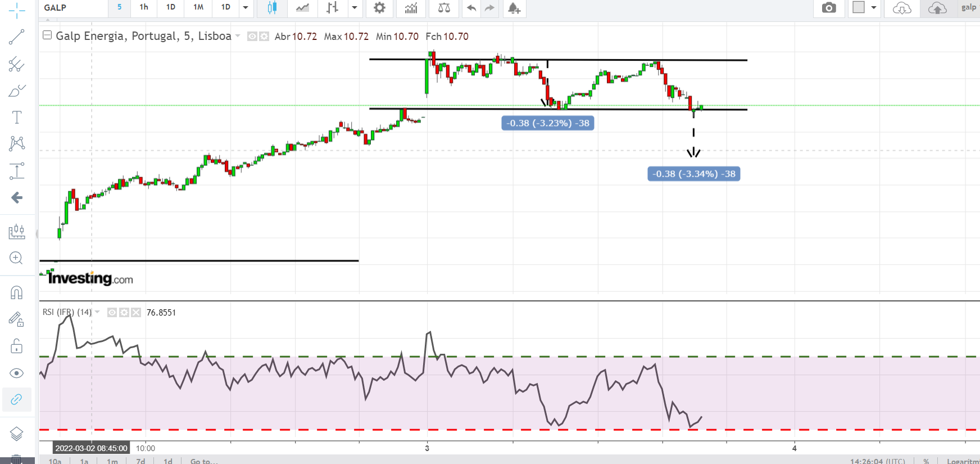
Task: Enable magnet mode in the sidebar
Action: [x=16, y=292]
